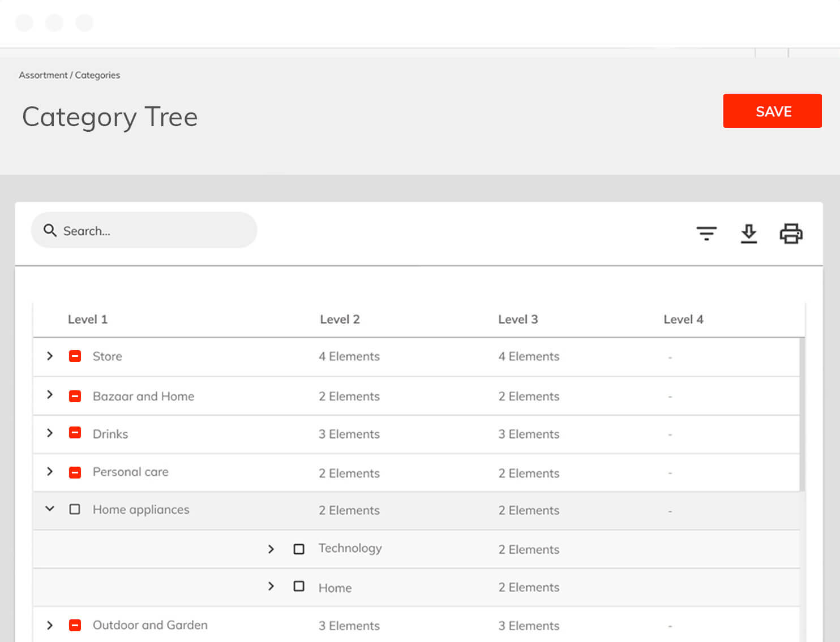Toggle the Bazaar and Home checkbox
This screenshot has height=642, width=840.
75,396
